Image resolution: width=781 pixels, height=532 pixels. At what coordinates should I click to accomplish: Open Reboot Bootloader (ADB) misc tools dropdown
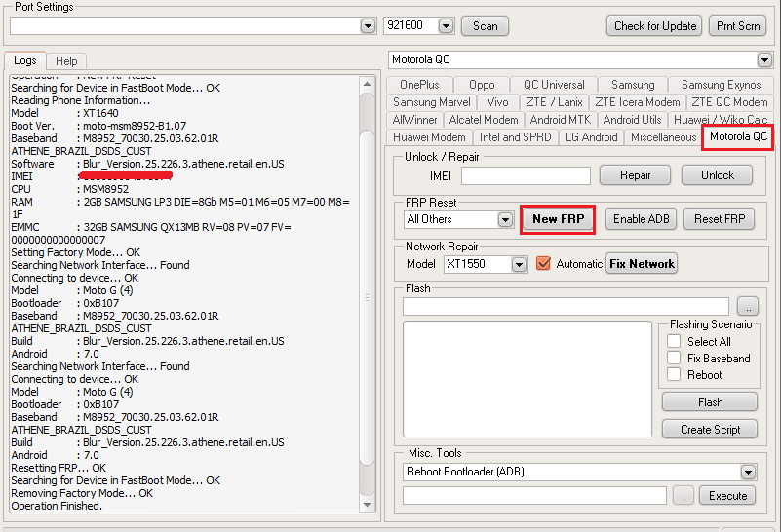[x=748, y=472]
